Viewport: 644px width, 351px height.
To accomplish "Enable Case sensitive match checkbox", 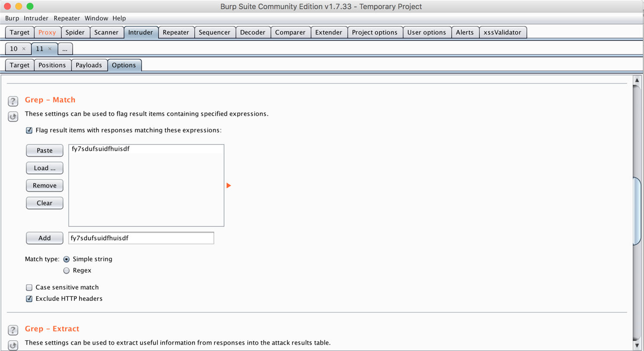I will click(29, 287).
